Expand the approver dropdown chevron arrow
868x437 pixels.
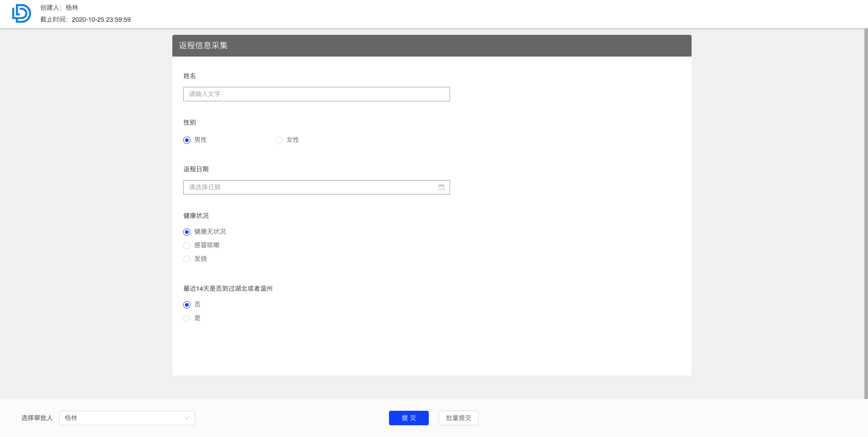tap(186, 418)
